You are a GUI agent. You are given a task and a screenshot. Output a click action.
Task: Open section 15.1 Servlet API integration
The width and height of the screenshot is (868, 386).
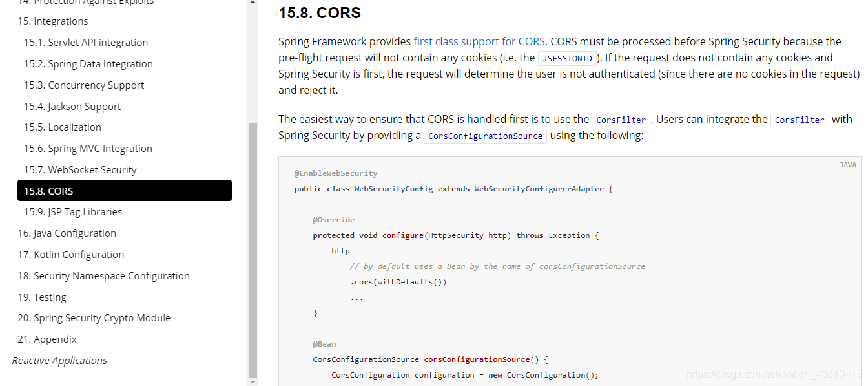click(x=85, y=42)
